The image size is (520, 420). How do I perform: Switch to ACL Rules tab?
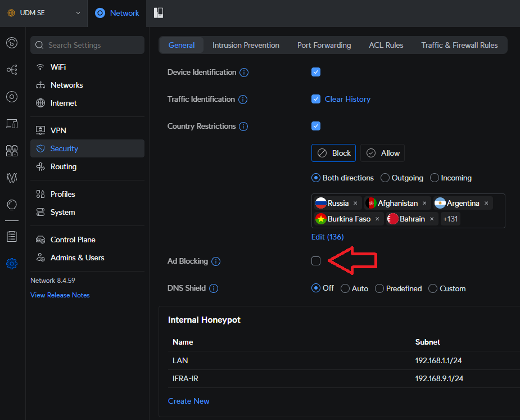(386, 45)
